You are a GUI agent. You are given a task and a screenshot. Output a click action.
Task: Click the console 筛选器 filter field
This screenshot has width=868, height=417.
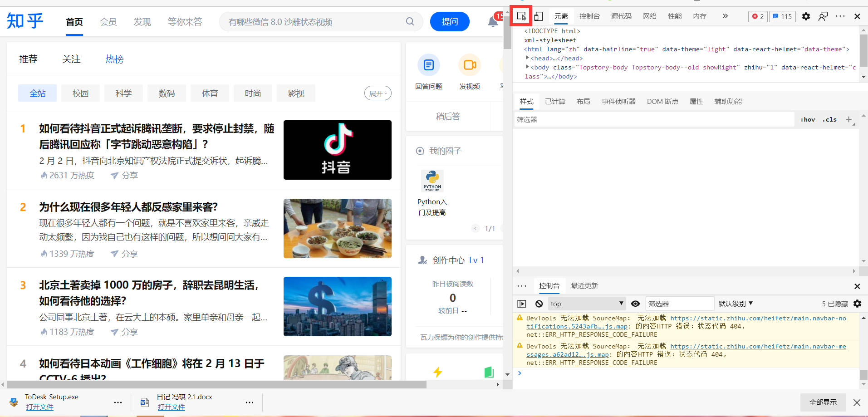[680, 304]
